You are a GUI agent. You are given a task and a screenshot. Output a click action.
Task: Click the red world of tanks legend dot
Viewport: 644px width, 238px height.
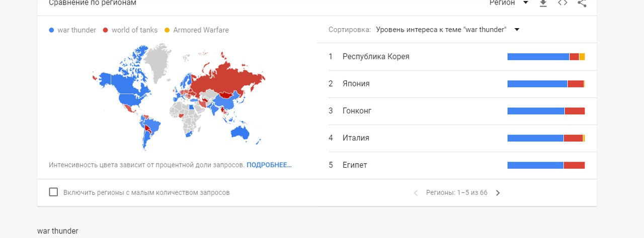(106, 30)
